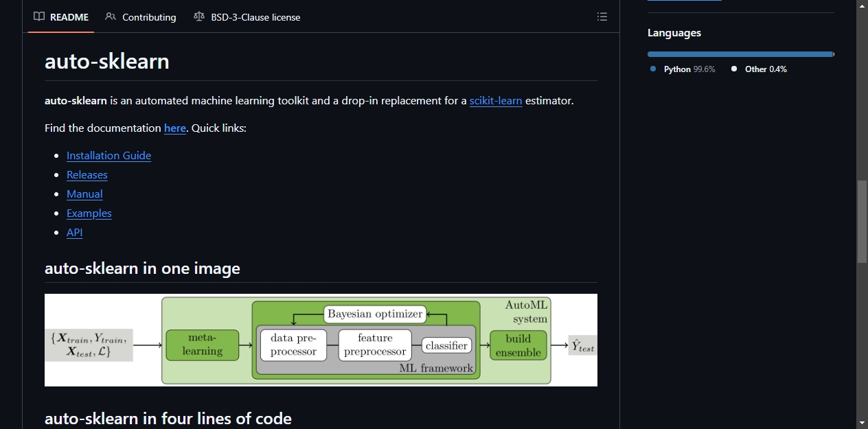The width and height of the screenshot is (868, 429).
Task: Click the Other 0.4% language entry
Action: [759, 69]
